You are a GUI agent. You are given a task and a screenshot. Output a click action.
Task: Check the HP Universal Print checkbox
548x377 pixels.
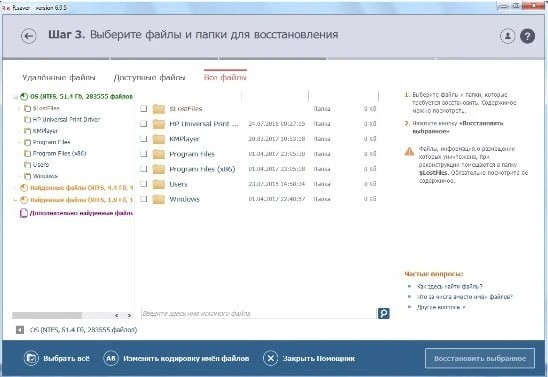(144, 124)
